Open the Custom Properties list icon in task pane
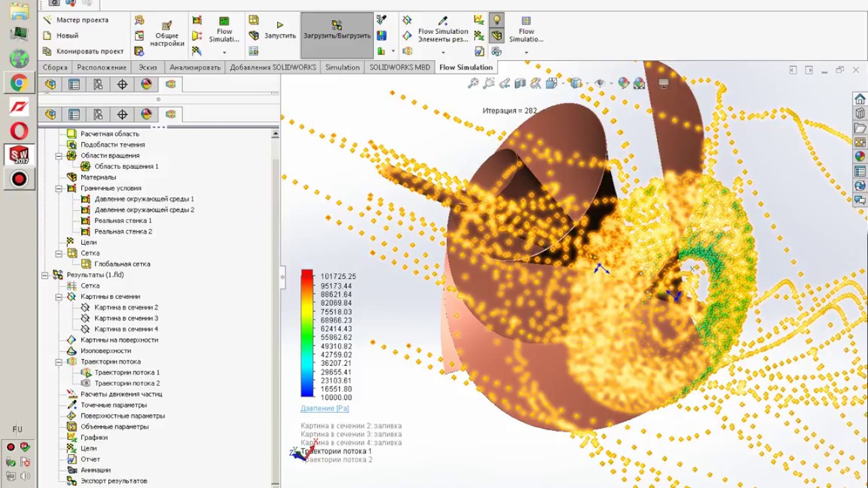Viewport: 868px width, 488px height. [860, 171]
